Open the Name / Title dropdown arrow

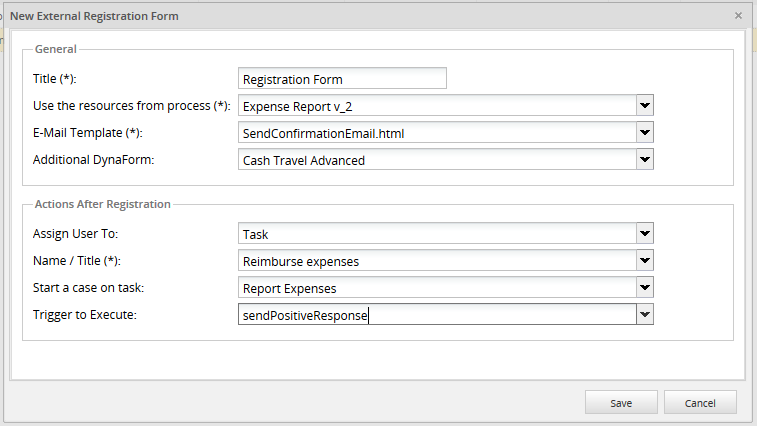[645, 261]
